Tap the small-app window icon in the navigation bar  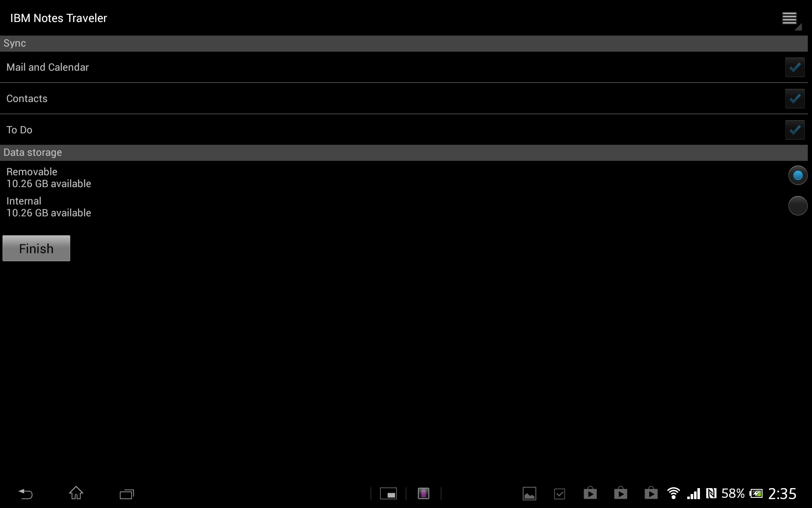(388, 494)
